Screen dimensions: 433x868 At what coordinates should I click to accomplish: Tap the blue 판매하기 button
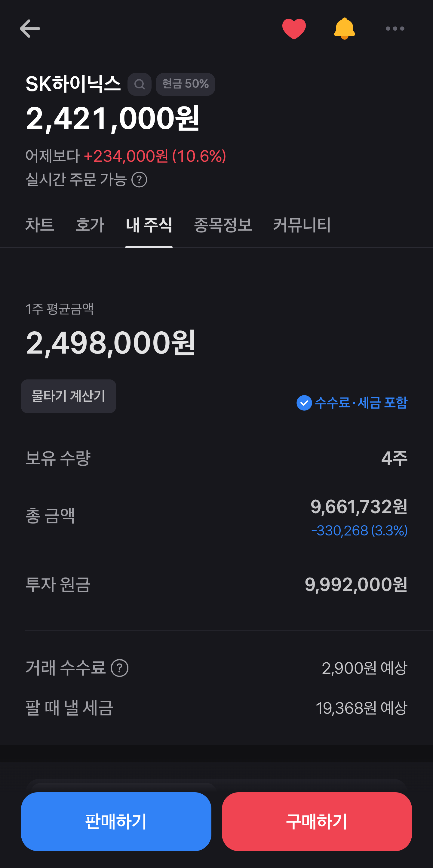coord(116,821)
